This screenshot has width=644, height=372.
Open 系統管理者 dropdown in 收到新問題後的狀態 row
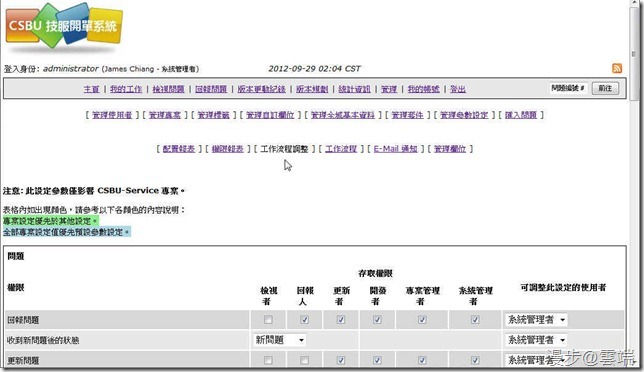(536, 340)
